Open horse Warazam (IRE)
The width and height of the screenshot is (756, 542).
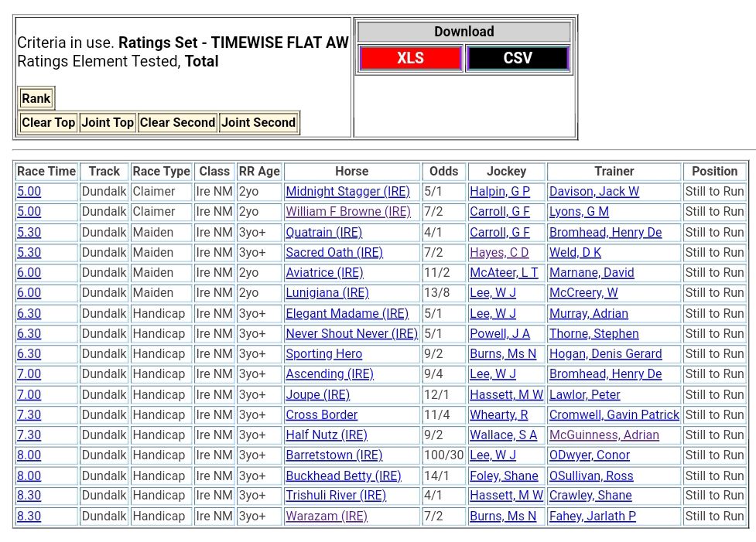click(x=326, y=516)
